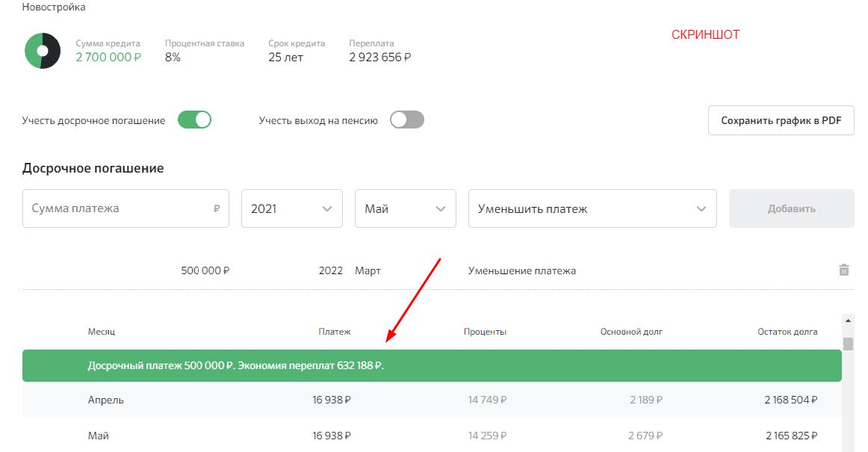Click the 'Остаток долга' column header

787,332
